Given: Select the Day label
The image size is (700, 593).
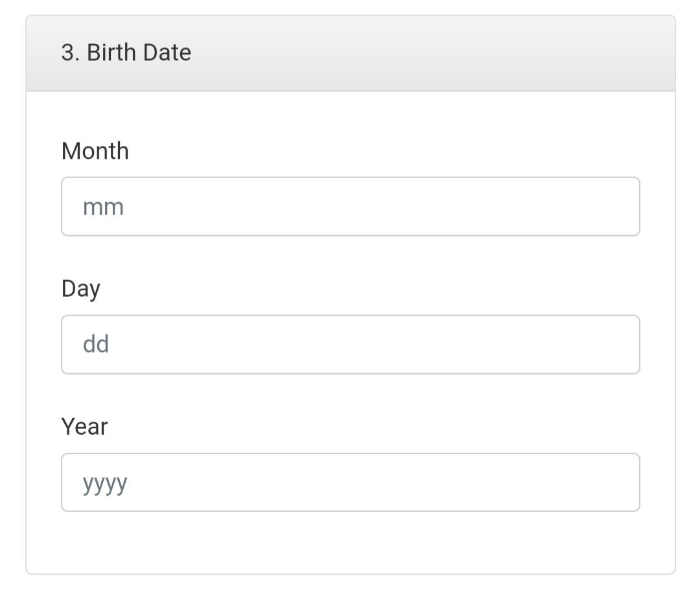Looking at the screenshot, I should pyautogui.click(x=80, y=288).
